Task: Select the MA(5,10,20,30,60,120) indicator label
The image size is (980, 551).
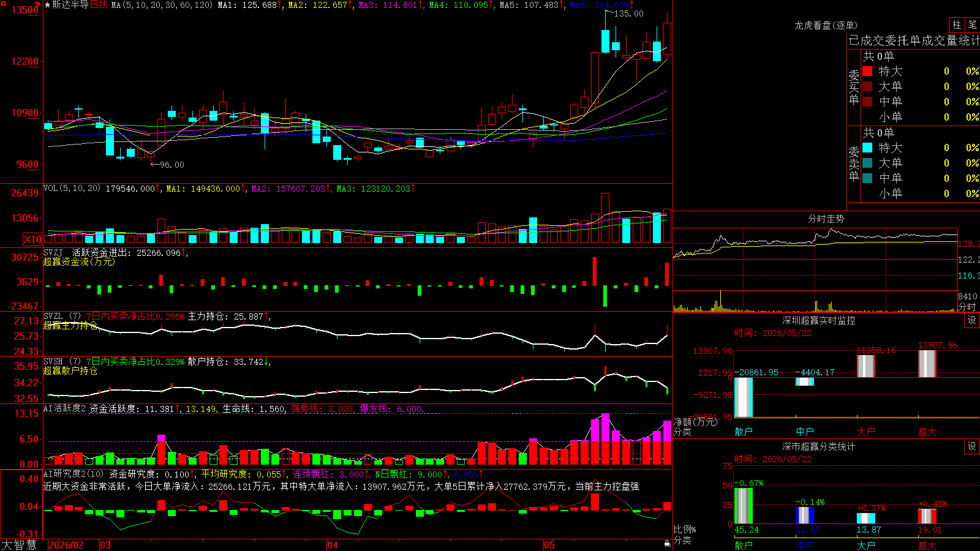Action: click(162, 5)
